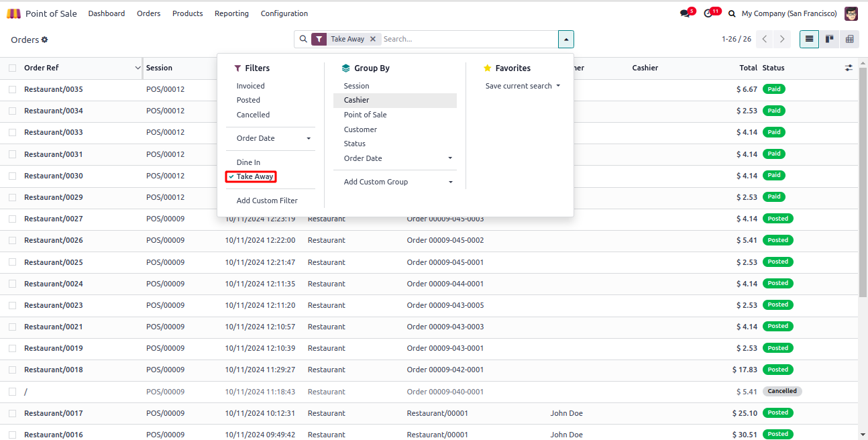
Task: Open the user avatar menu
Action: click(x=851, y=13)
